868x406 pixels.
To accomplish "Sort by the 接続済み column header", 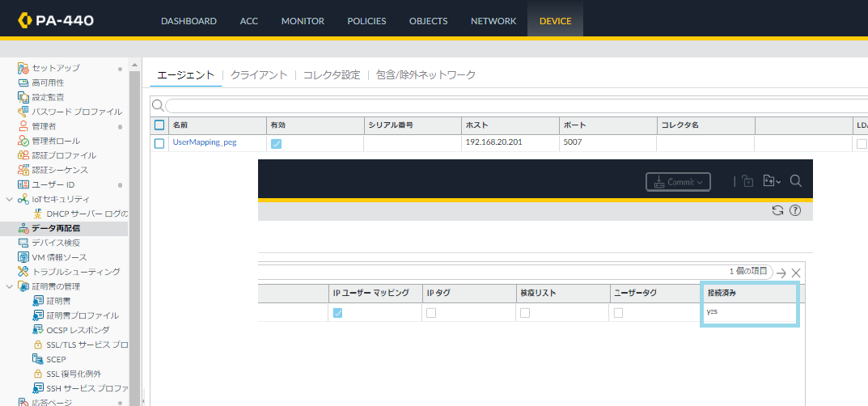I will (748, 293).
